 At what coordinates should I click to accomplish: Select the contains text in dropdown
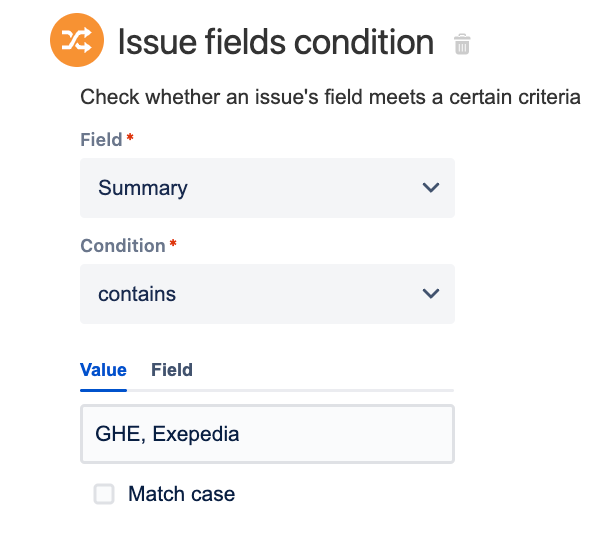pos(137,294)
